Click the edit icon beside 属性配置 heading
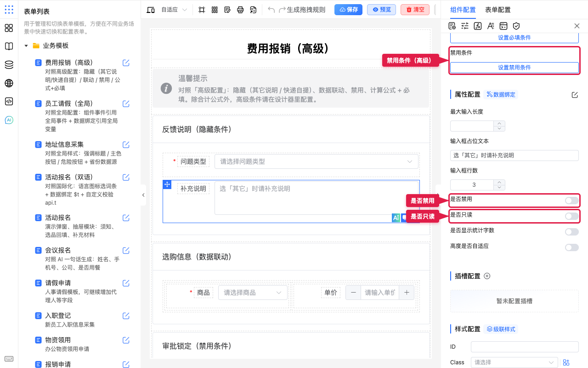This screenshot has height=368, width=588. [x=575, y=95]
